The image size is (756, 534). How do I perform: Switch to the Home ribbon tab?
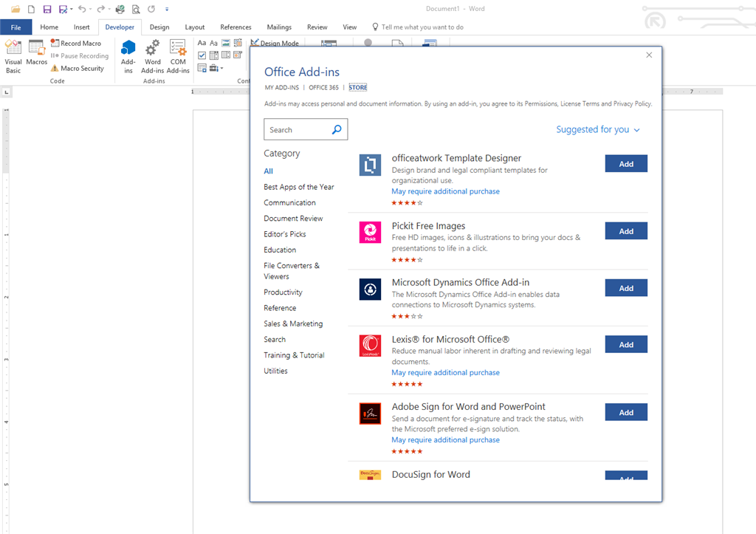tap(49, 27)
